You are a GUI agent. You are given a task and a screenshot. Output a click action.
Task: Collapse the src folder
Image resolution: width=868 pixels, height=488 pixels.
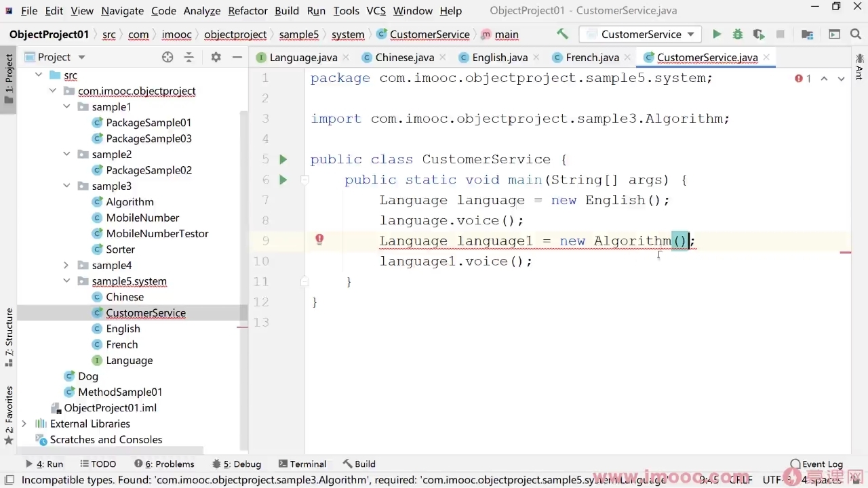(39, 75)
